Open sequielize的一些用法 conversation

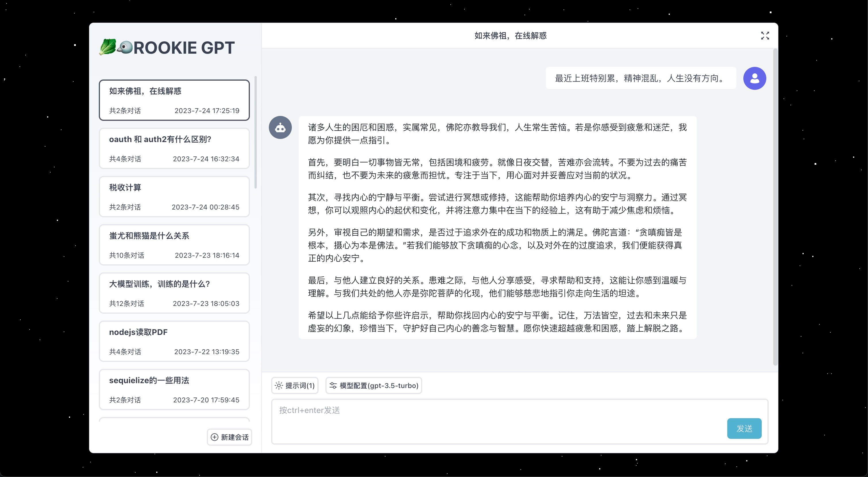click(x=174, y=389)
